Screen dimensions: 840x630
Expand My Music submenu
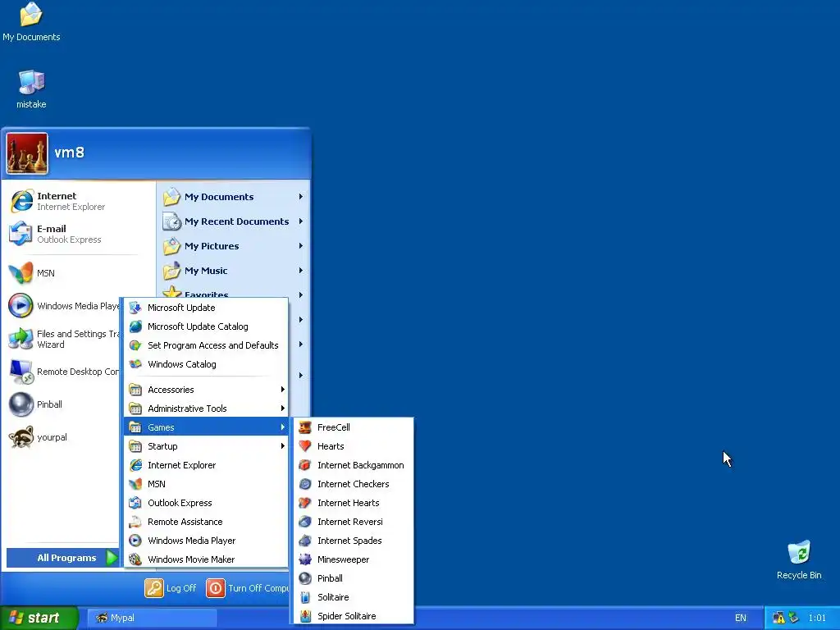pos(234,271)
